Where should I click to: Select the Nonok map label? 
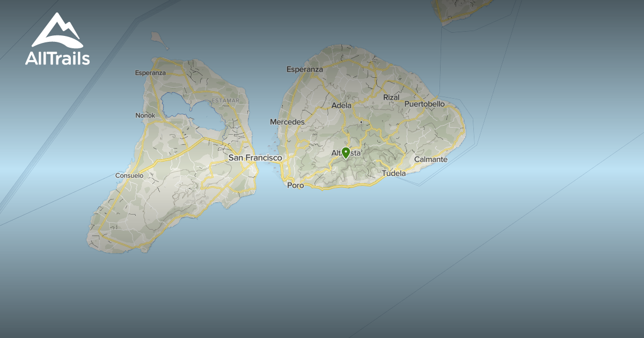coord(145,115)
